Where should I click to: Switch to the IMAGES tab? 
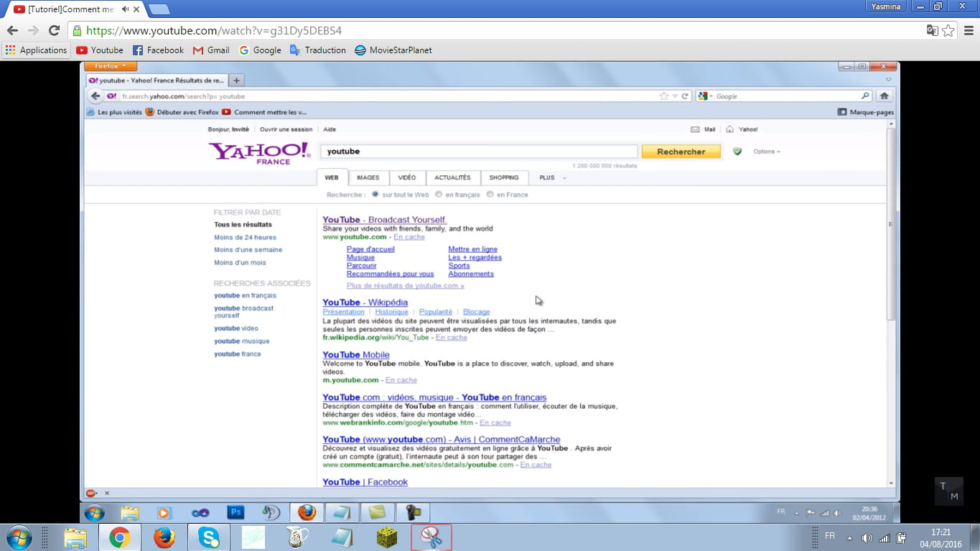[368, 177]
